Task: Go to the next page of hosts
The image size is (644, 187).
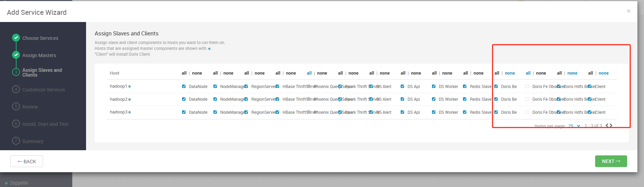Action: click(611, 125)
